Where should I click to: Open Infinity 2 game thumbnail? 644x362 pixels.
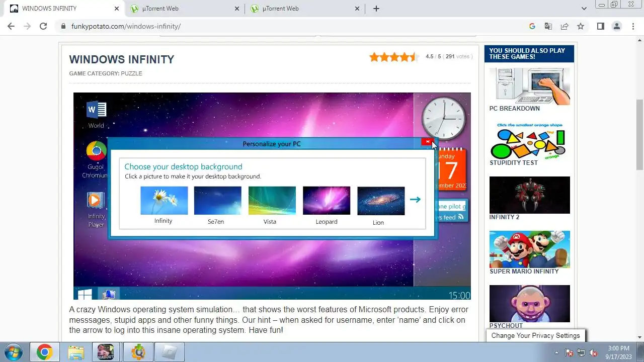click(529, 195)
